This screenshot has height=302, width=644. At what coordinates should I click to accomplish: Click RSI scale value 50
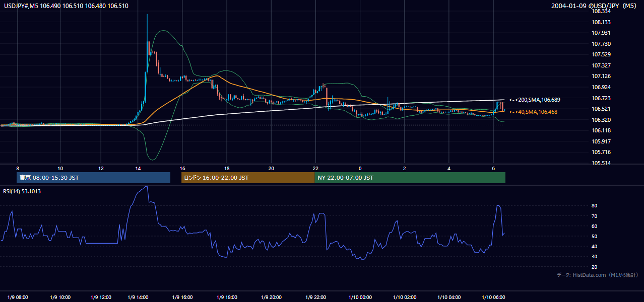click(595, 236)
